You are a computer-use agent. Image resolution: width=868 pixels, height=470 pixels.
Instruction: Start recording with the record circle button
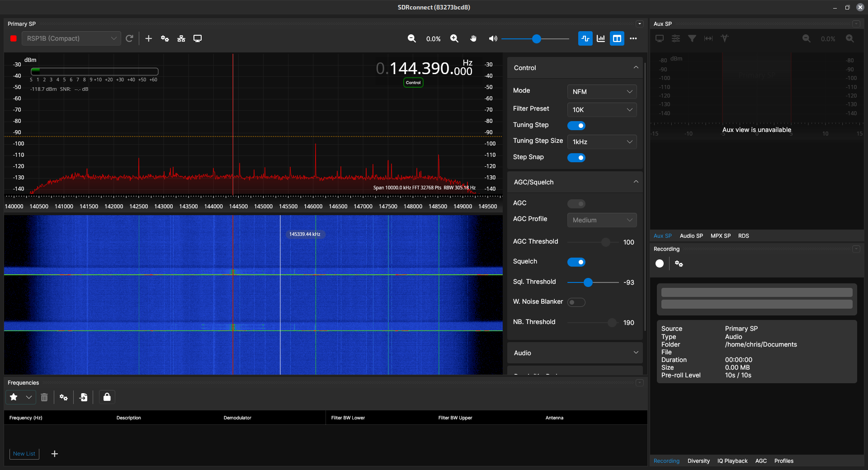pyautogui.click(x=660, y=263)
